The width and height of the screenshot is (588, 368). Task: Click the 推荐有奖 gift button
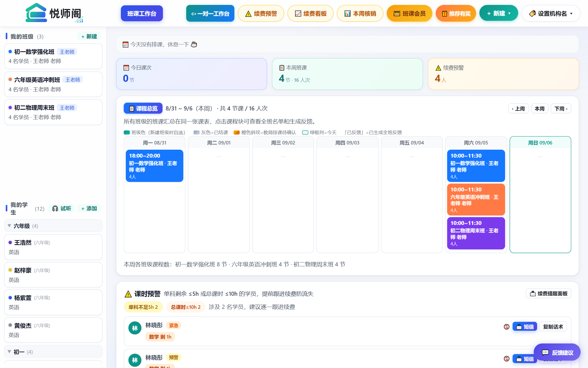pos(456,13)
